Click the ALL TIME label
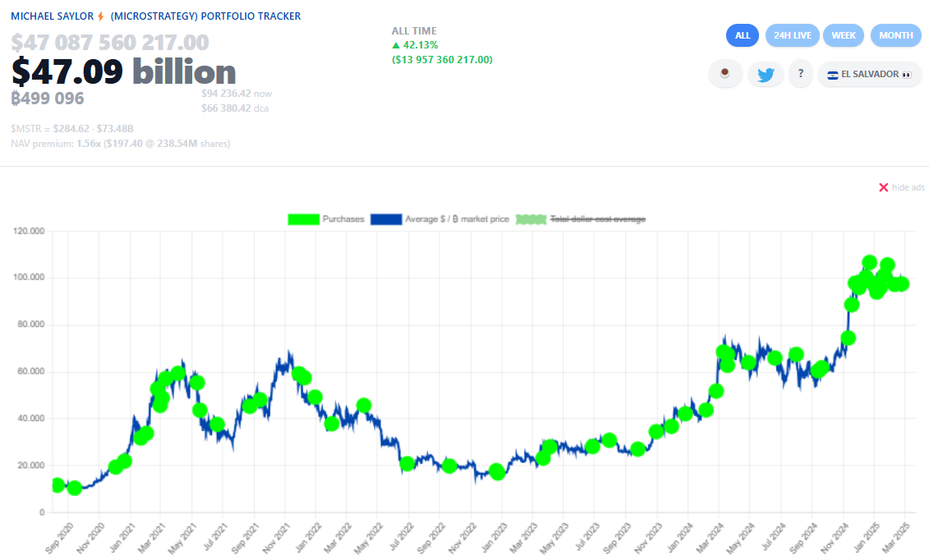 [x=414, y=30]
